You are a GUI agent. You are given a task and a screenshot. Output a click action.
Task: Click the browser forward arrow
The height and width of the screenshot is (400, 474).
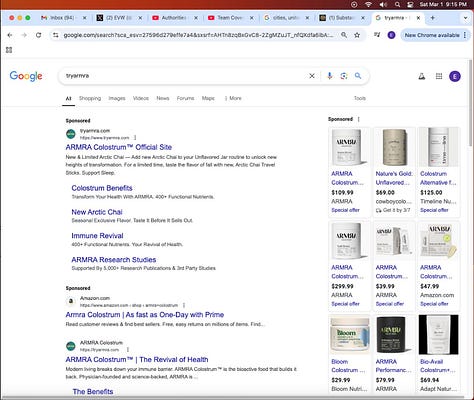[24, 35]
